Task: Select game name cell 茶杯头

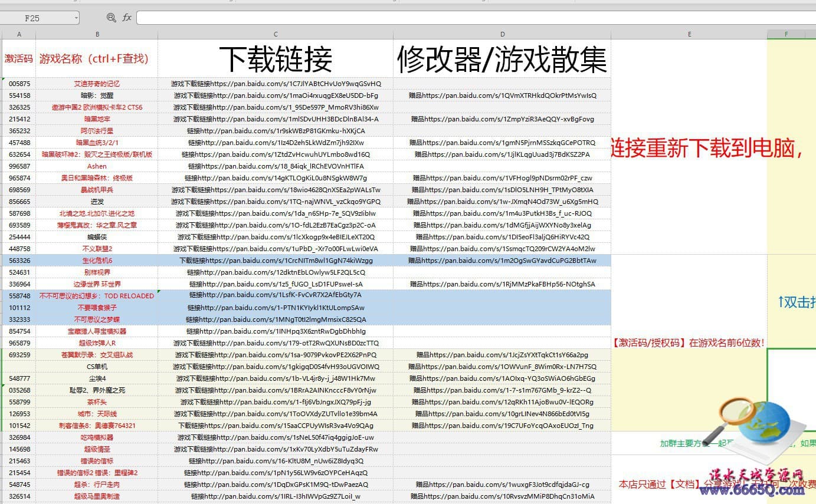Action: coord(97,402)
